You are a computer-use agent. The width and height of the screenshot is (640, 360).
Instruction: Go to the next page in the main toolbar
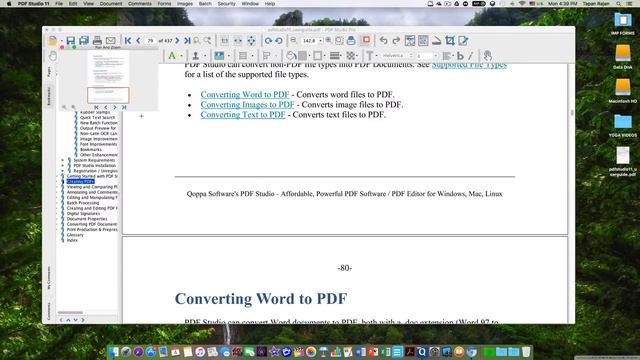(x=177, y=40)
